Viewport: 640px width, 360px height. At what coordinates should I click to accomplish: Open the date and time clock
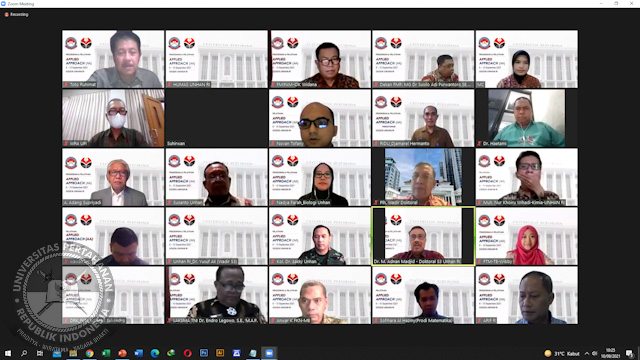click(611, 353)
